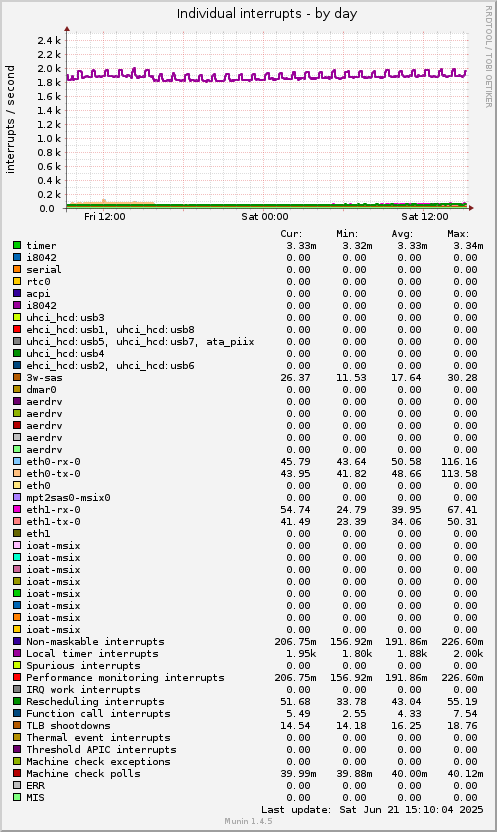Viewport: 497px width, 832px height.
Task: Click the eth0-rx-0 light blue swatch
Action: 17,461
